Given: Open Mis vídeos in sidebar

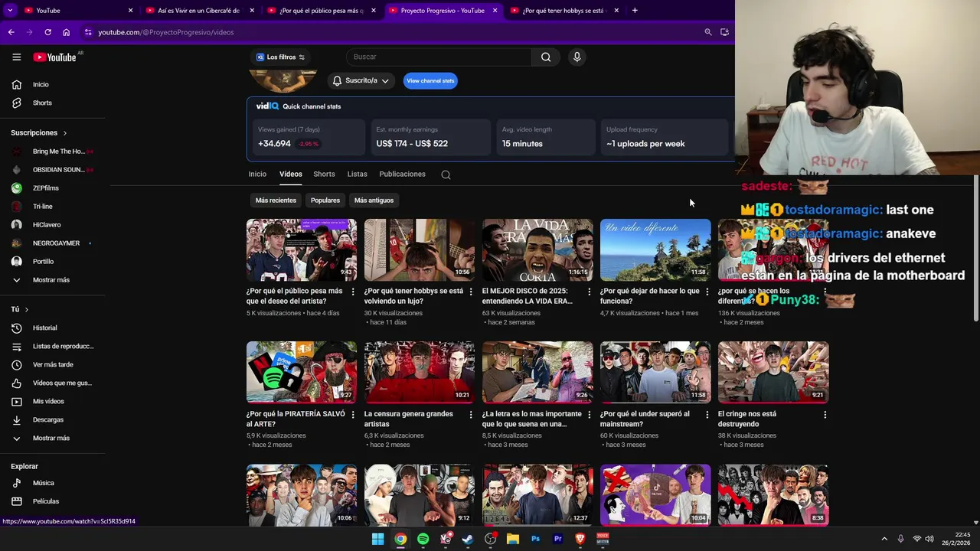Looking at the screenshot, I should coord(48,401).
